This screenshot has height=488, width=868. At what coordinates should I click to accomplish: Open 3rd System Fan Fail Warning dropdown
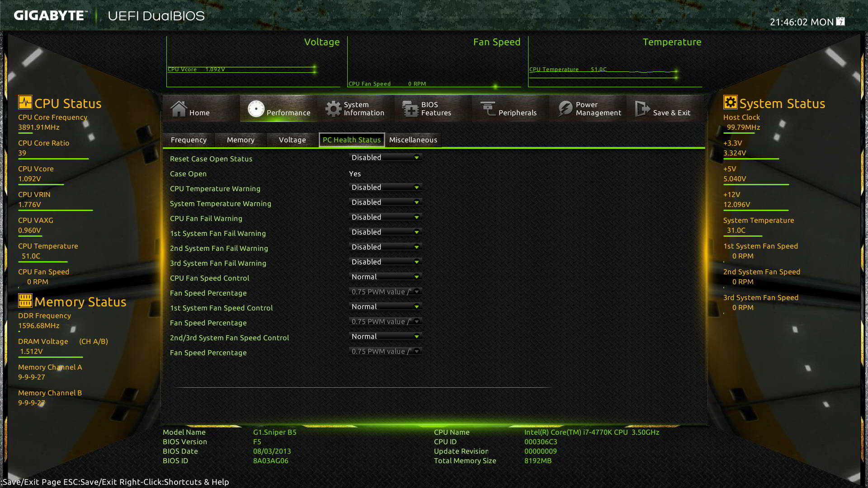[x=386, y=262]
